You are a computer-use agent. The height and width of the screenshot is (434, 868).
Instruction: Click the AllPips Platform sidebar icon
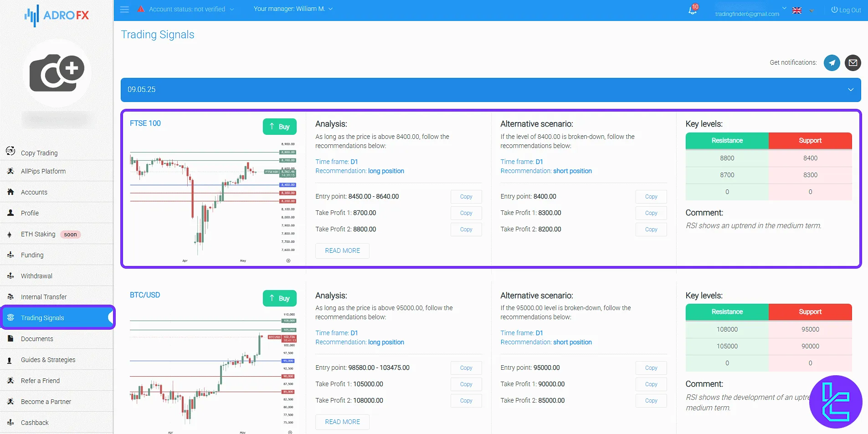click(x=10, y=171)
